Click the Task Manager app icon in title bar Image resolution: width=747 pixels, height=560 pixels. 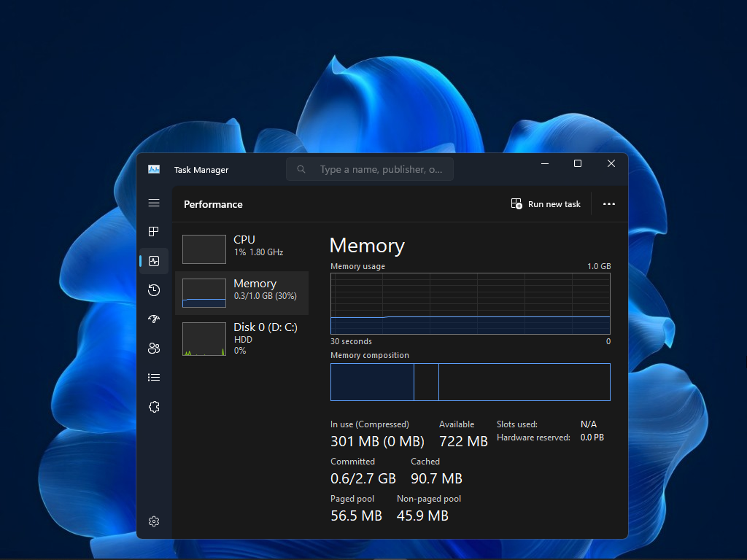coord(154,169)
